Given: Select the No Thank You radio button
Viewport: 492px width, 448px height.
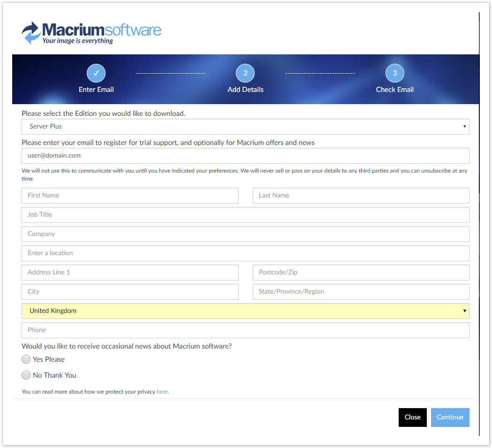Looking at the screenshot, I should [26, 375].
